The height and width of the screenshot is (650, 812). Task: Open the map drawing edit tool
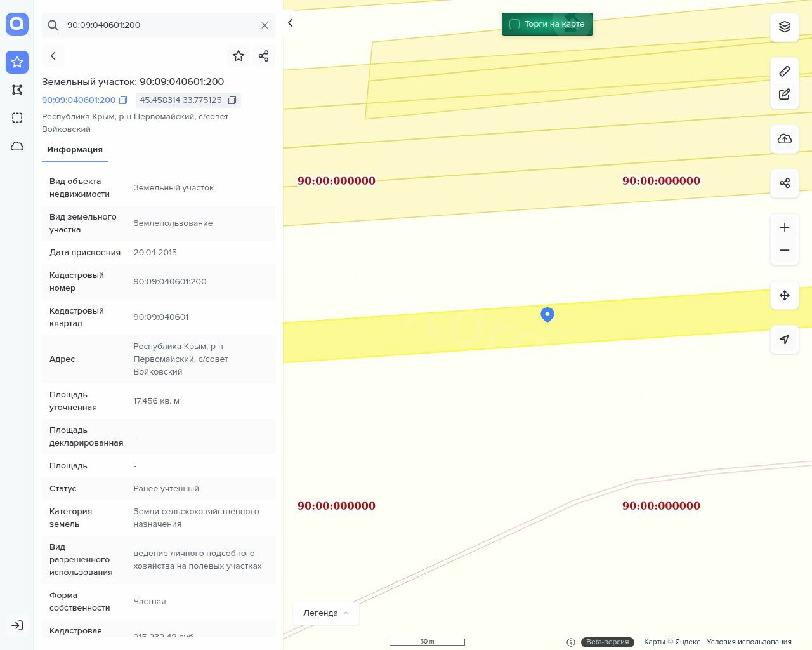(x=784, y=95)
